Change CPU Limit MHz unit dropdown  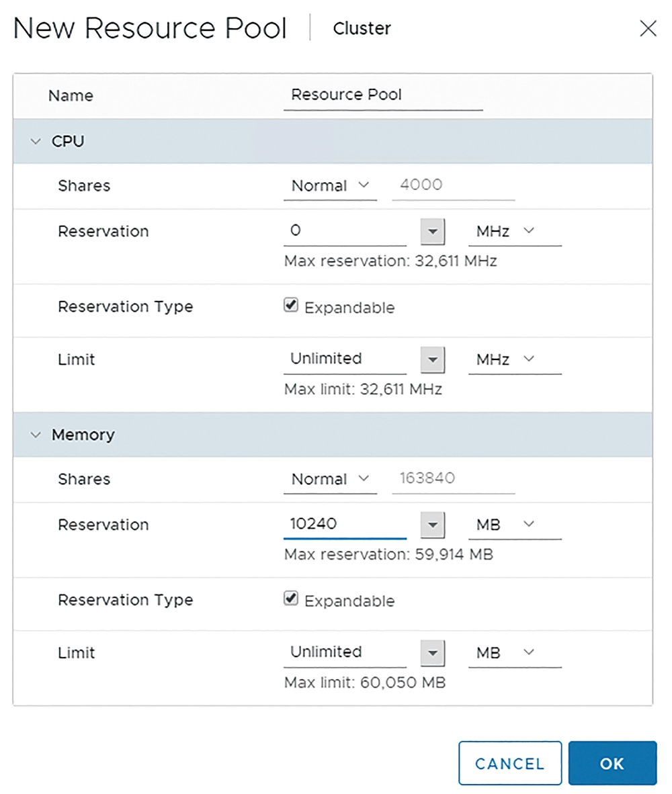point(515,359)
